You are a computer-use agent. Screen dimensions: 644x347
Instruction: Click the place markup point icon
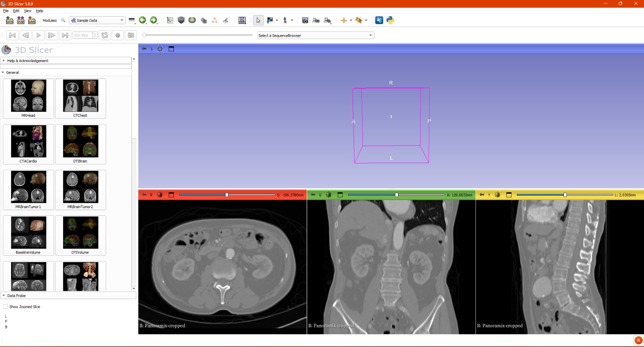click(x=285, y=20)
